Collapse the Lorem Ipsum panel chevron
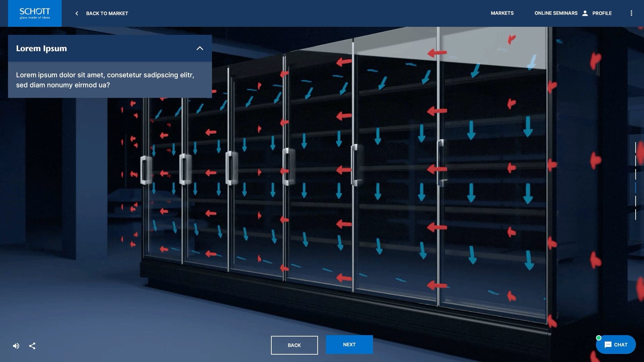 pyautogui.click(x=200, y=48)
